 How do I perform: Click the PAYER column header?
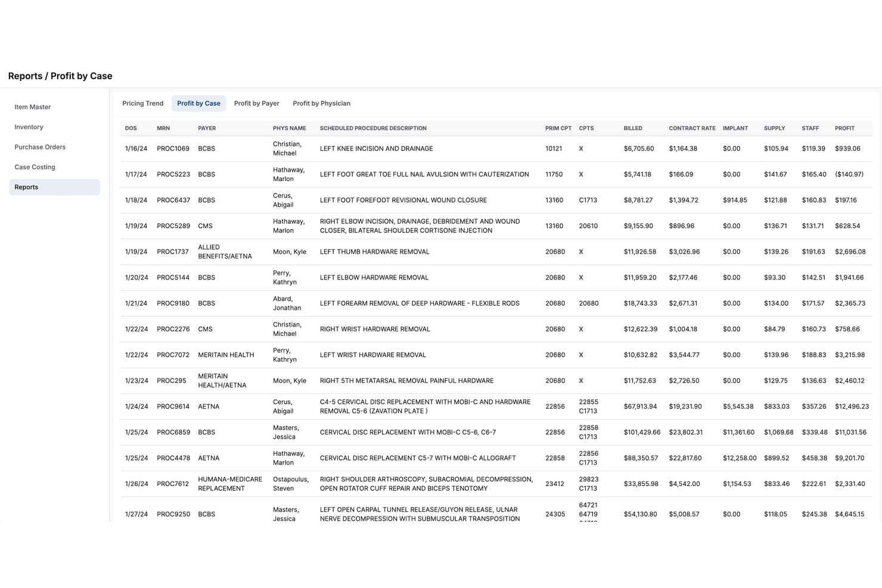click(x=207, y=128)
